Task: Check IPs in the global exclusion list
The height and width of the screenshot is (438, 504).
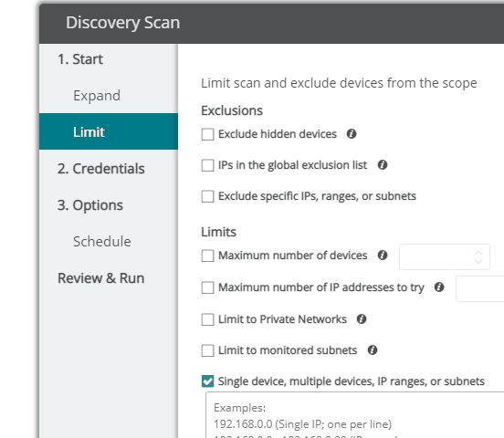Action: 207,165
